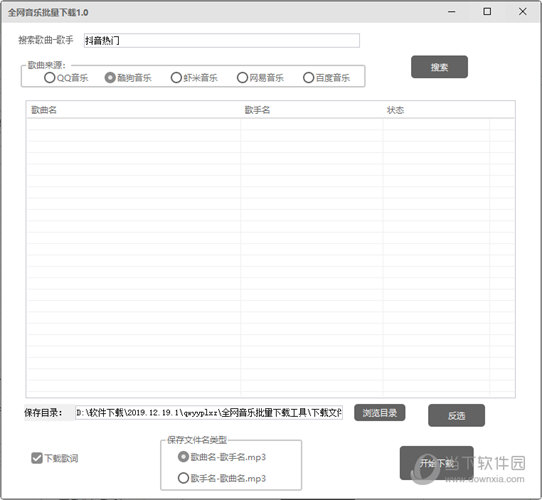Open the 浏览目录 folder browser
This screenshot has width=542, height=500.
380,413
